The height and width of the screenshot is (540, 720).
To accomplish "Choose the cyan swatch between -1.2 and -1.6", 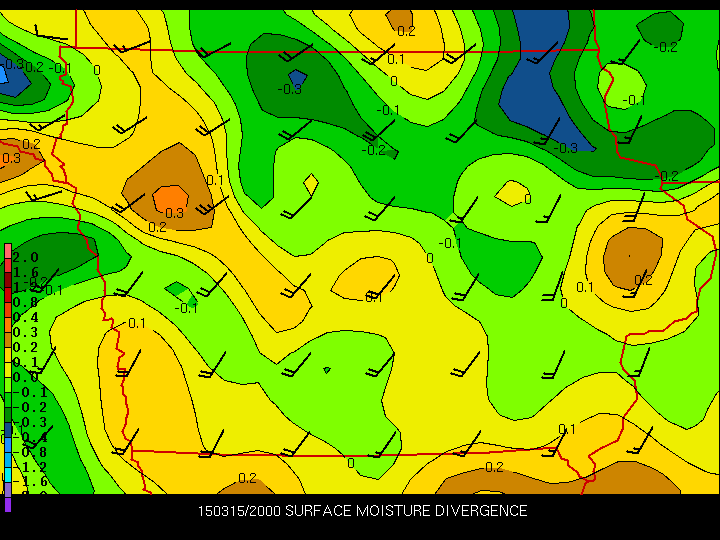I will pyautogui.click(x=8, y=475).
